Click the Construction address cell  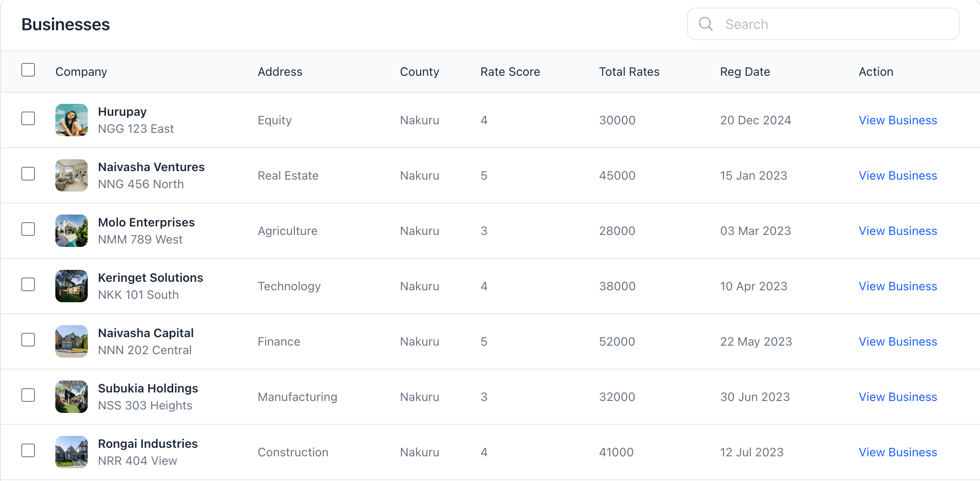(x=293, y=452)
